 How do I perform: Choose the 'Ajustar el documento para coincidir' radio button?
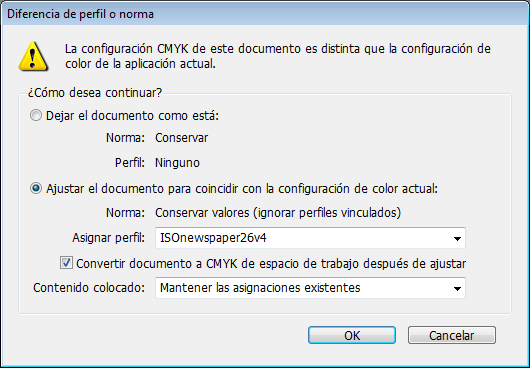click(x=35, y=188)
